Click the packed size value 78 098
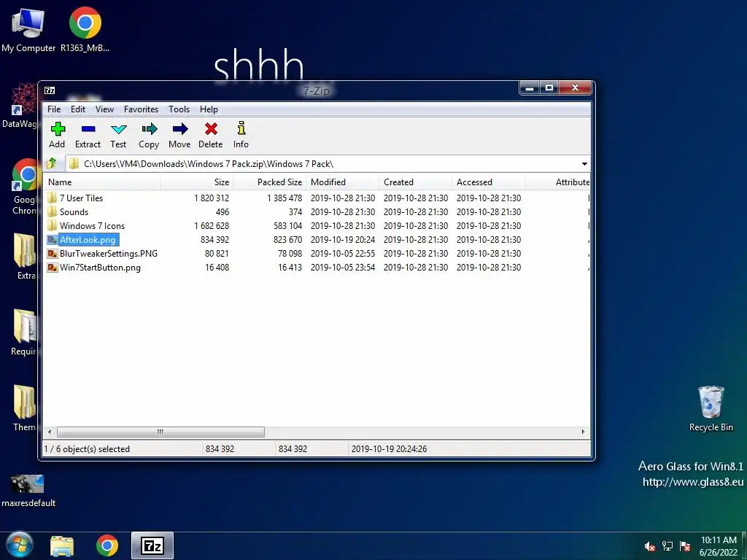 click(290, 253)
